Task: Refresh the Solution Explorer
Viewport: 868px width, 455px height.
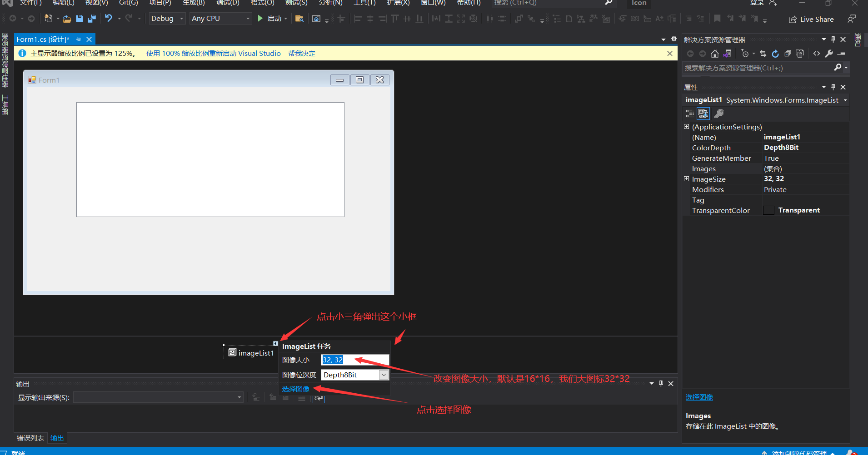Action: point(775,54)
